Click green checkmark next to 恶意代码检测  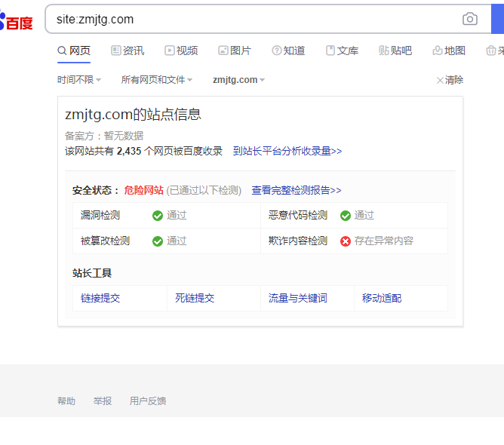(346, 216)
